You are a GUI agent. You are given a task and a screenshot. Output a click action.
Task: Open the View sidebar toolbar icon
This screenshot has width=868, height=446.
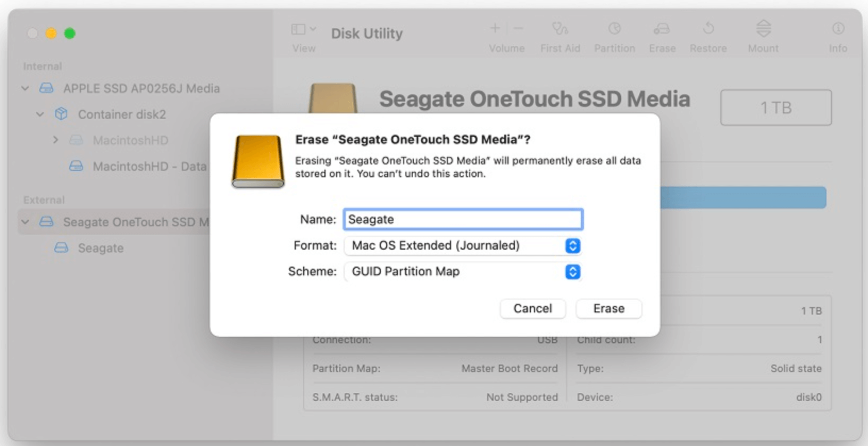(298, 29)
